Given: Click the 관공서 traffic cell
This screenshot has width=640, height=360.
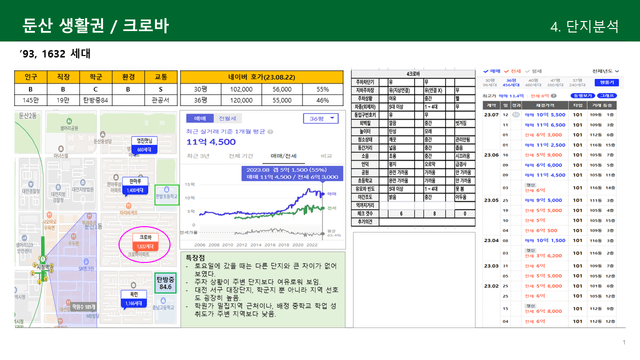Looking at the screenshot, I should pos(161,100).
